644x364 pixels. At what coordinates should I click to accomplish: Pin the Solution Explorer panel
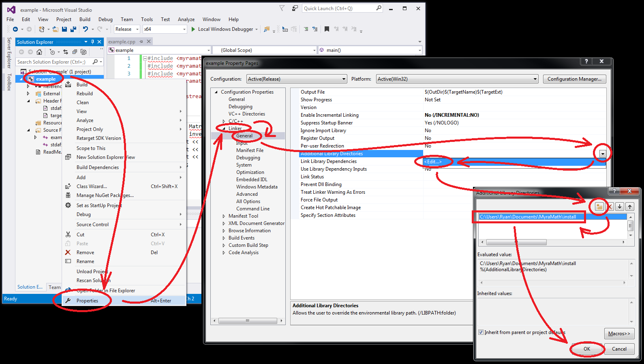[x=93, y=42]
